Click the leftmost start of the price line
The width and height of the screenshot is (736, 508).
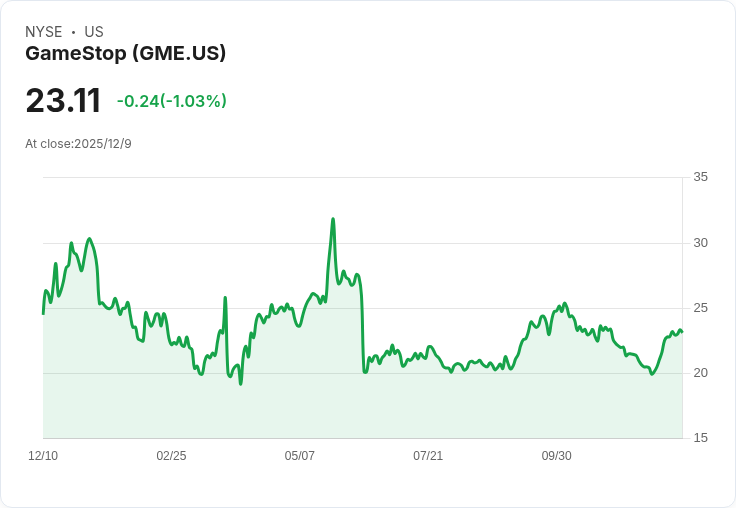(43, 313)
